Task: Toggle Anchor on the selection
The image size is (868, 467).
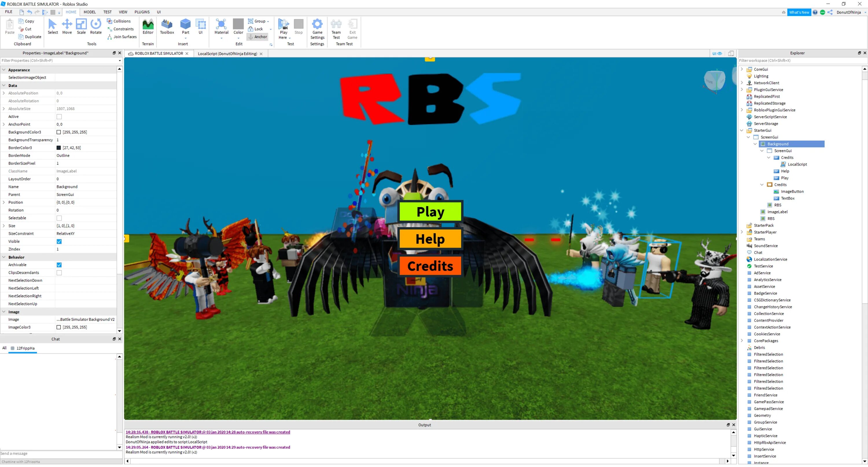Action: (x=258, y=37)
